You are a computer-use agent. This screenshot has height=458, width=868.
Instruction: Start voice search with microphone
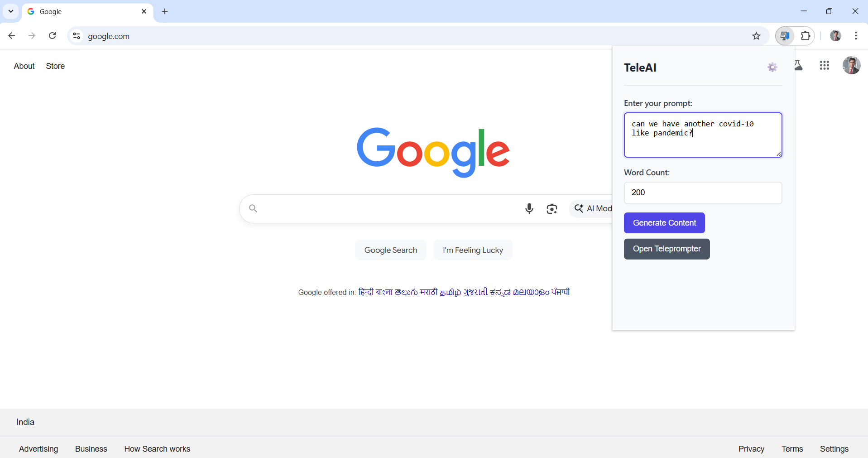coord(529,208)
